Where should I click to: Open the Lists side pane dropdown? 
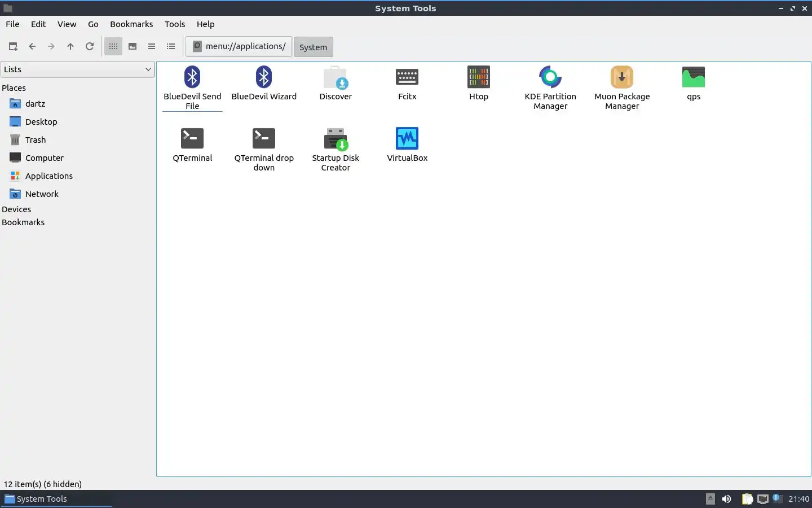(x=77, y=69)
